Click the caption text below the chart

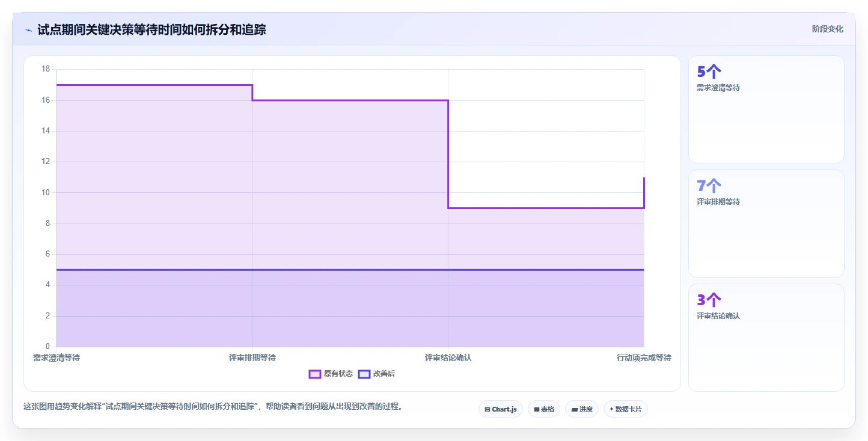point(213,407)
